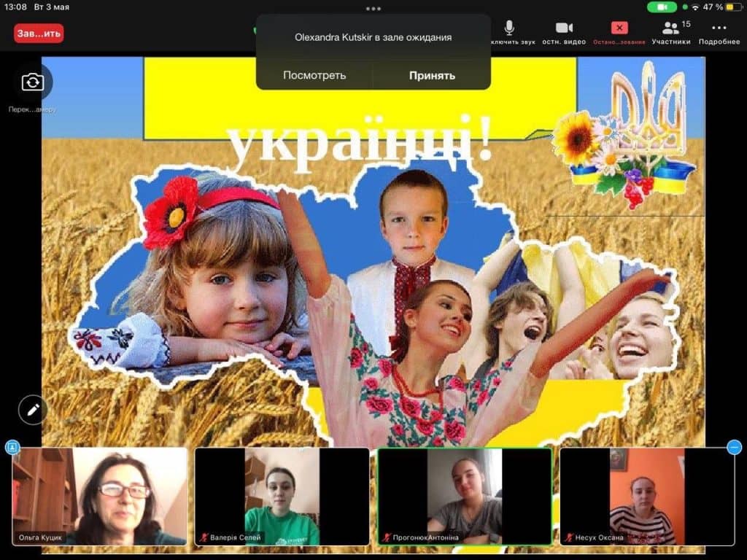Image resolution: width=747 pixels, height=560 pixels.
Task: Switch camera using the flip camera icon
Action: pos(32,82)
